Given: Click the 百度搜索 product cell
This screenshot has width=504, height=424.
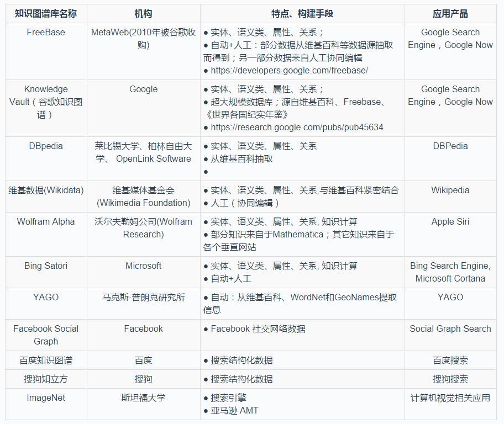Looking at the screenshot, I should 450,361.
